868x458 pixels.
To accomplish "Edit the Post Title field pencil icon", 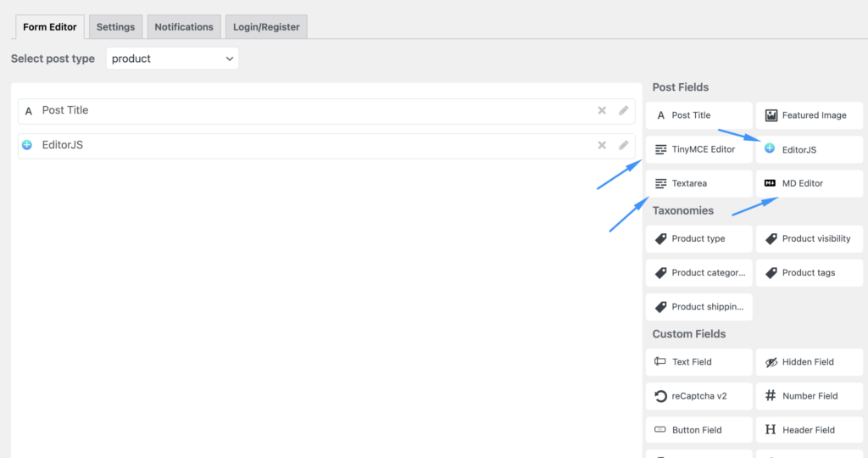I will [x=623, y=111].
